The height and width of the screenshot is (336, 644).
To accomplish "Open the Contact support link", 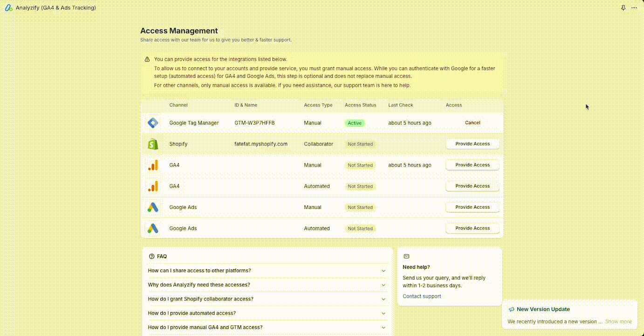I will pyautogui.click(x=422, y=296).
